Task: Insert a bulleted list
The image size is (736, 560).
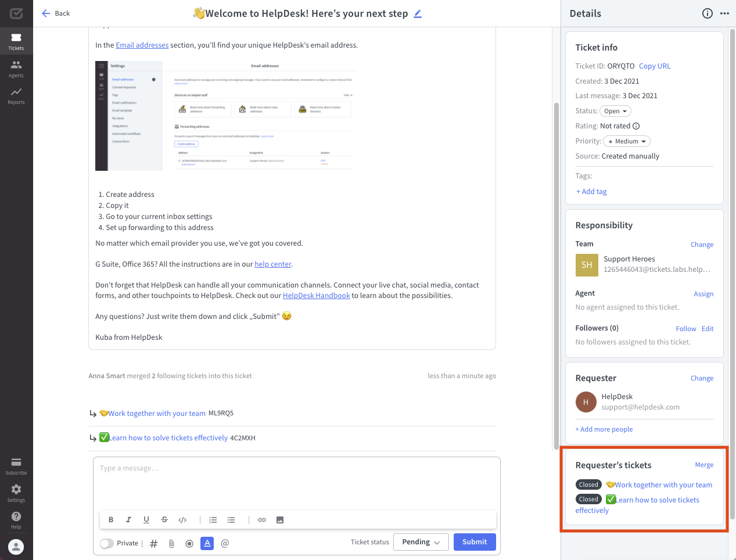Action: [231, 520]
